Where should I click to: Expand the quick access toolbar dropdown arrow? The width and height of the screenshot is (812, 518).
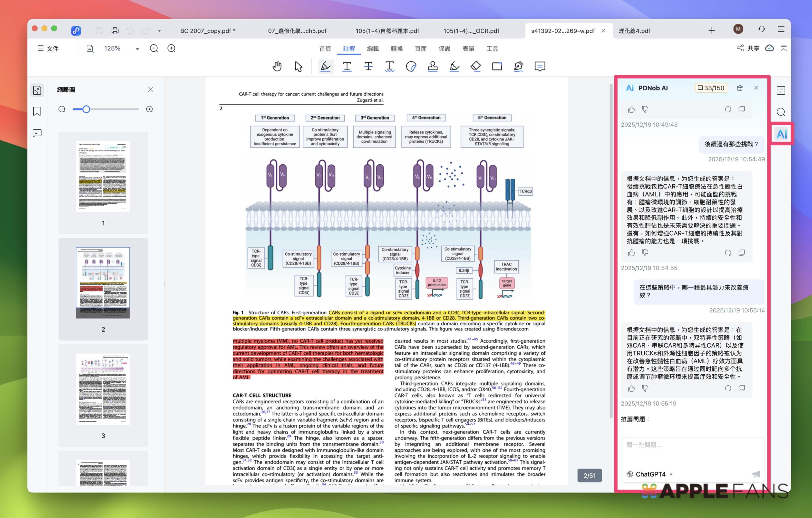tap(159, 31)
